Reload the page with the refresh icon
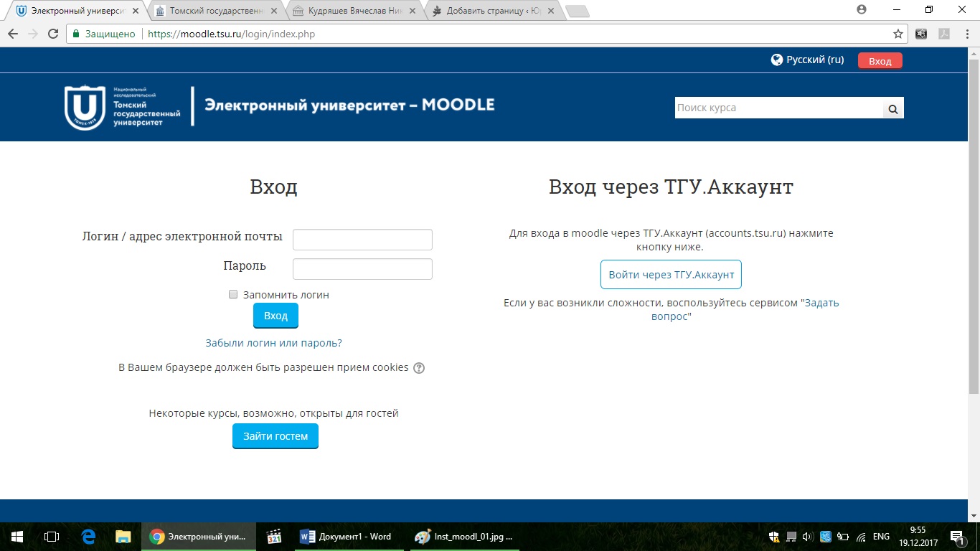Viewport: 980px width, 551px height. pos(52,34)
